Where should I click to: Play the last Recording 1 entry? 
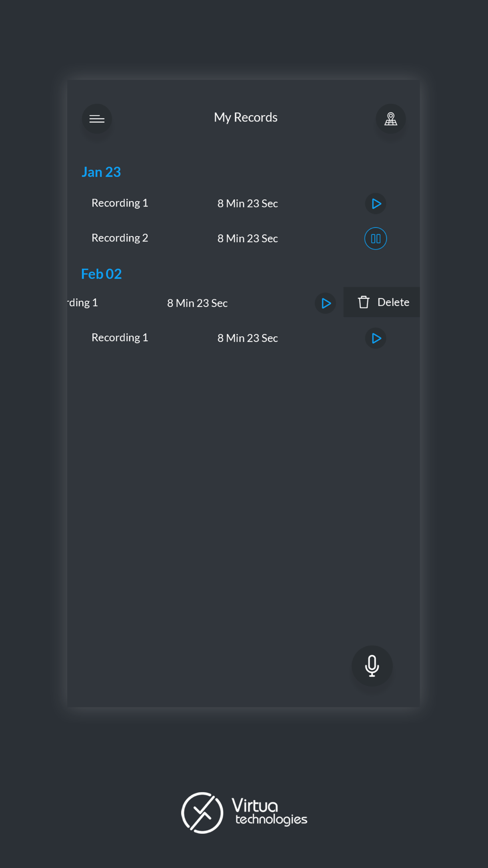(x=376, y=338)
